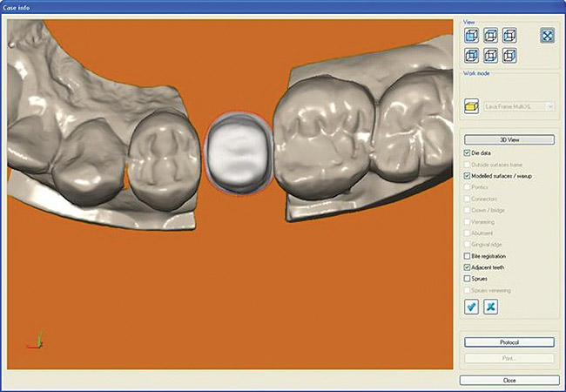Click the Close button at bottom
Viewport: 566px width, 392px height.
tap(509, 381)
